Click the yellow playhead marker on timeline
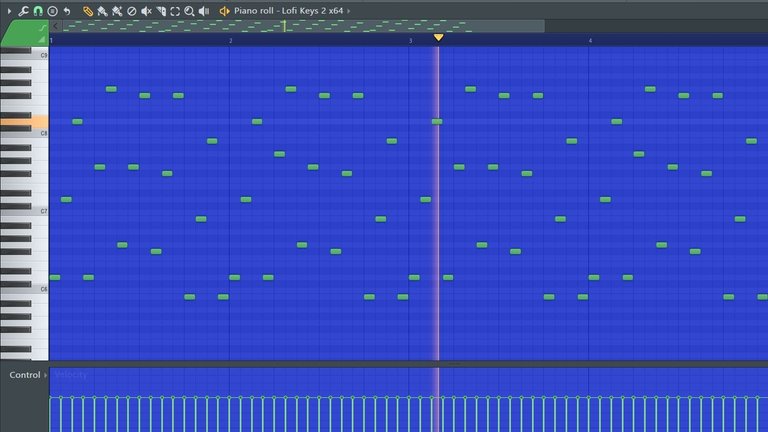This screenshot has height=432, width=768. (x=438, y=37)
